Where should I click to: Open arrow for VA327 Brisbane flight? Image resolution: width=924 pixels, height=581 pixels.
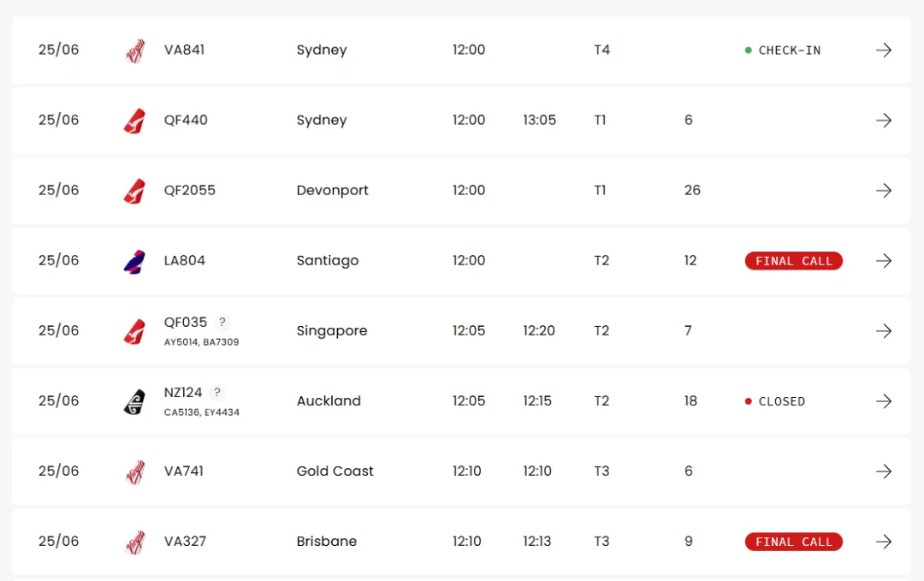[883, 541]
